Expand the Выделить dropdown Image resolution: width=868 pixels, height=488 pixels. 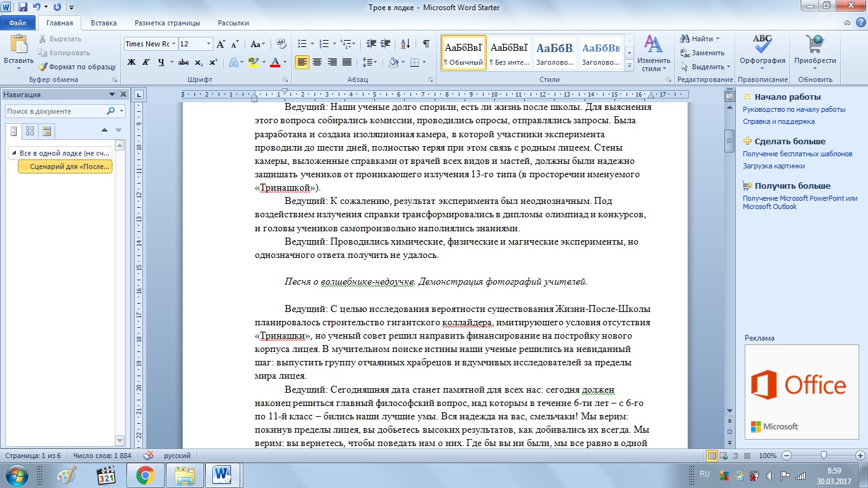pos(729,67)
